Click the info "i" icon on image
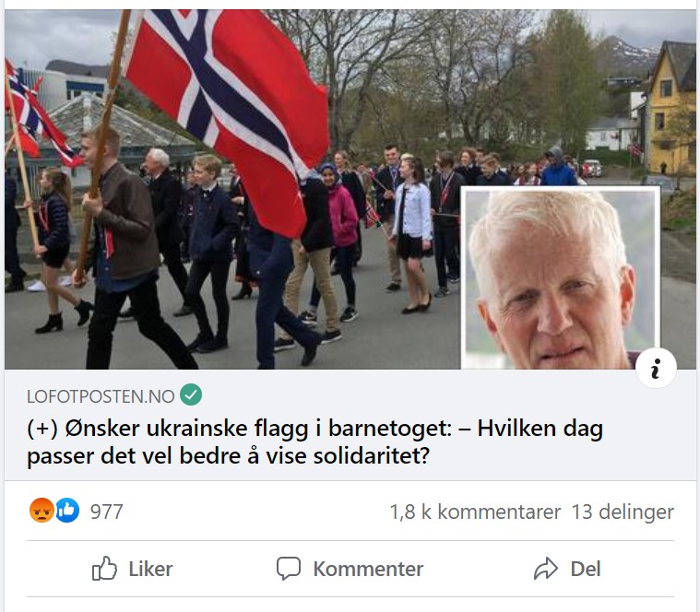The image size is (700, 612). tap(656, 369)
